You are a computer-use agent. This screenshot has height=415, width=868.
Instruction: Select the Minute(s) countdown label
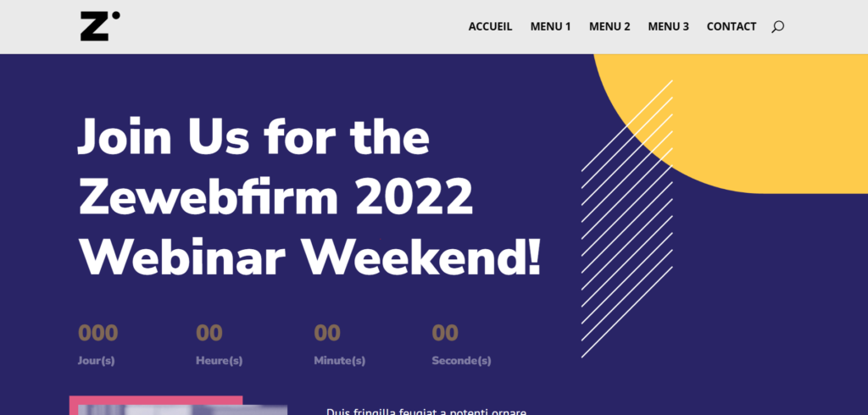click(x=339, y=361)
